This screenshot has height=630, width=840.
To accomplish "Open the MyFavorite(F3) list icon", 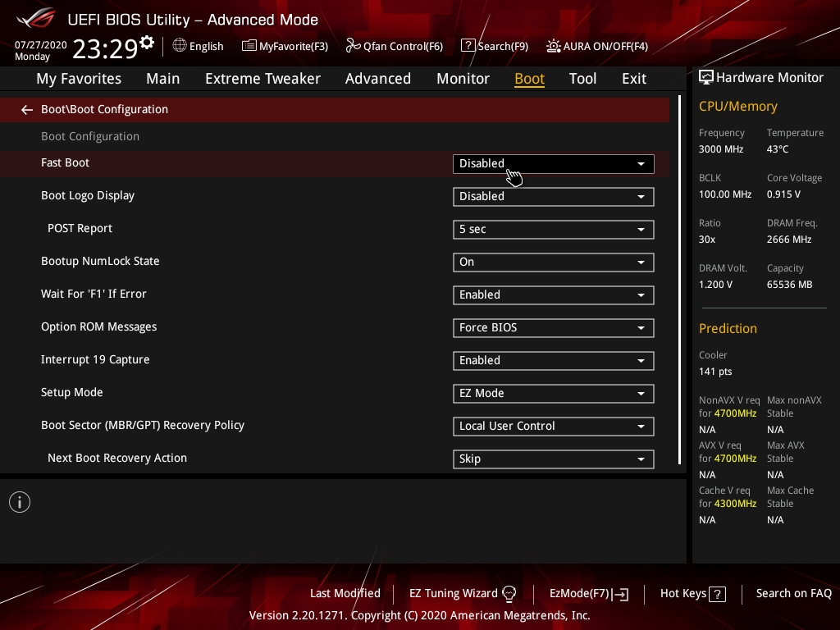I will point(249,46).
